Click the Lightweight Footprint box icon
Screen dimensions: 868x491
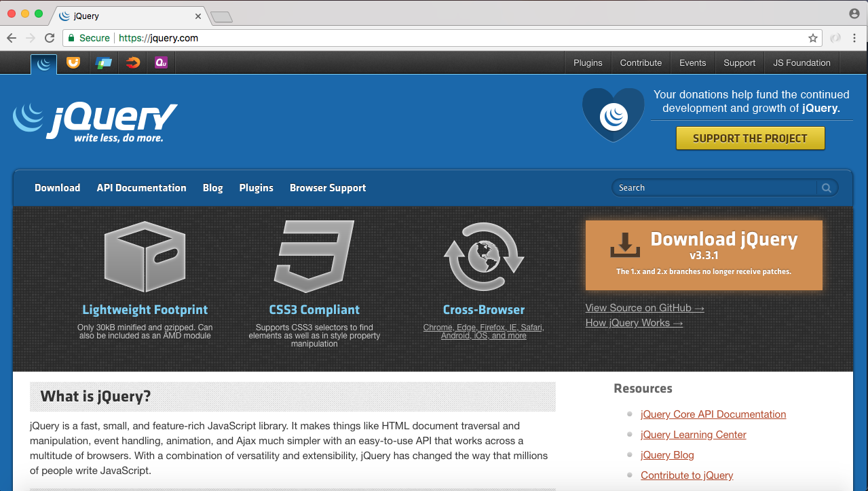[x=145, y=256]
